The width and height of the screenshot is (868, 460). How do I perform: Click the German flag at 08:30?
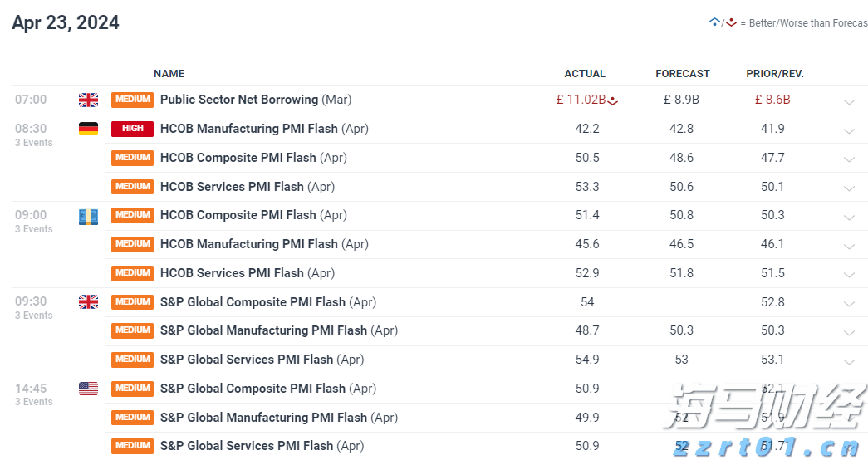point(88,129)
